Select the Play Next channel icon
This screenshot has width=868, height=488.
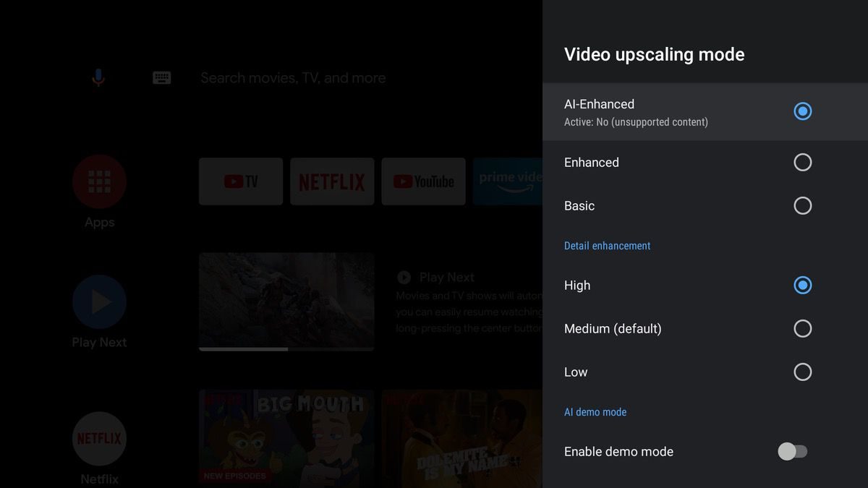99,301
